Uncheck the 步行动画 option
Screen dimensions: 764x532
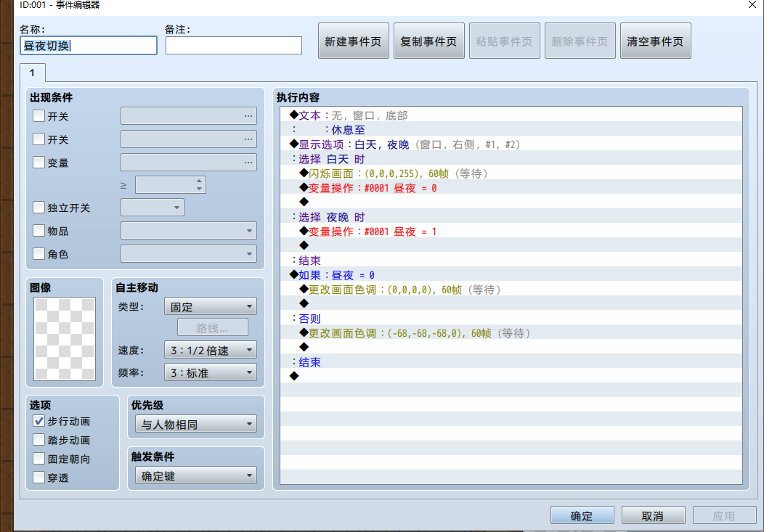[39, 420]
